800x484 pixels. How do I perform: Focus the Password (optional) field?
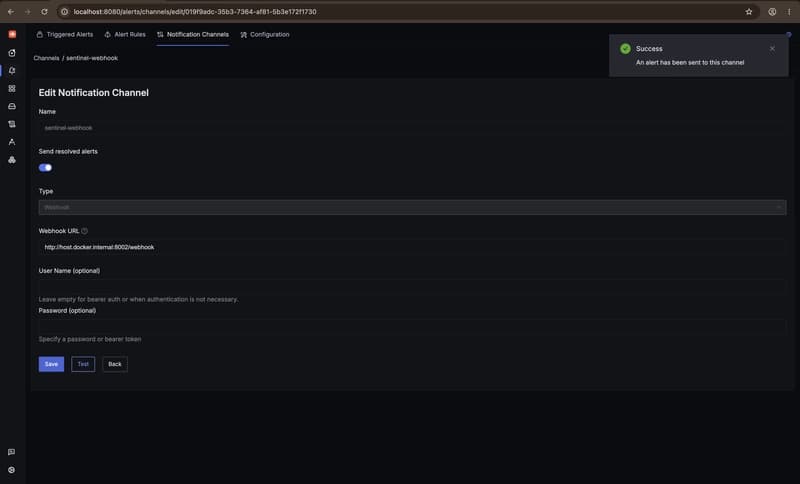(412, 326)
